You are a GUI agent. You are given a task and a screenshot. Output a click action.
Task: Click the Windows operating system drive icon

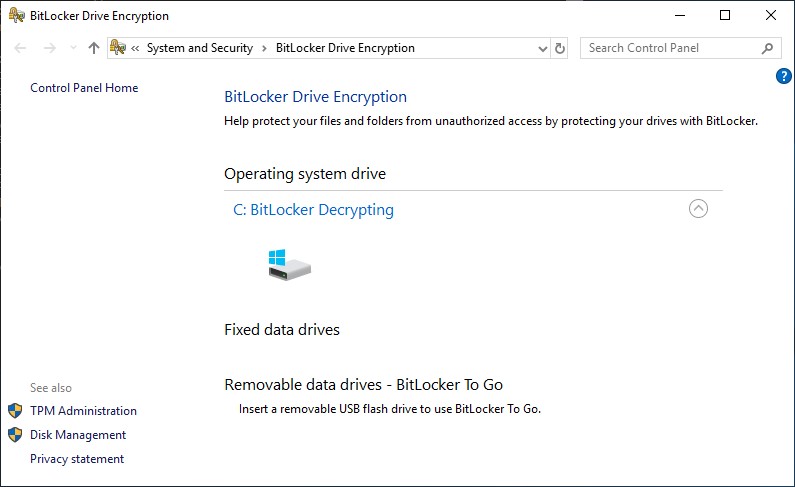pyautogui.click(x=289, y=264)
